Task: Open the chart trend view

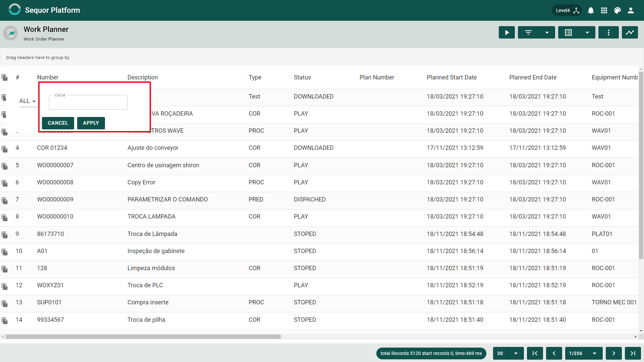Action: [630, 33]
